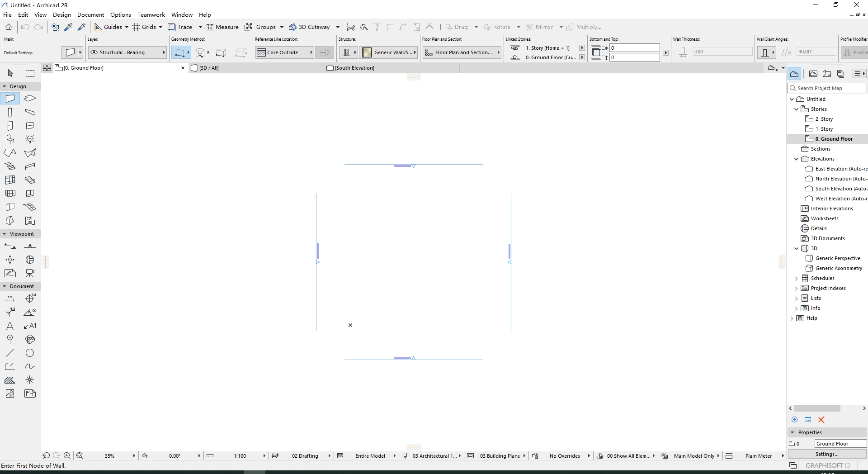Flip the reference line direction toggle
The width and height of the screenshot is (868, 474).
(324, 52)
